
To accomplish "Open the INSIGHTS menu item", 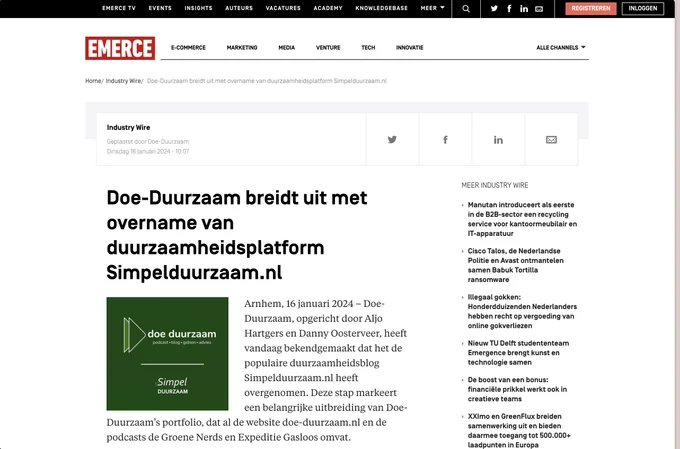I will pos(198,8).
